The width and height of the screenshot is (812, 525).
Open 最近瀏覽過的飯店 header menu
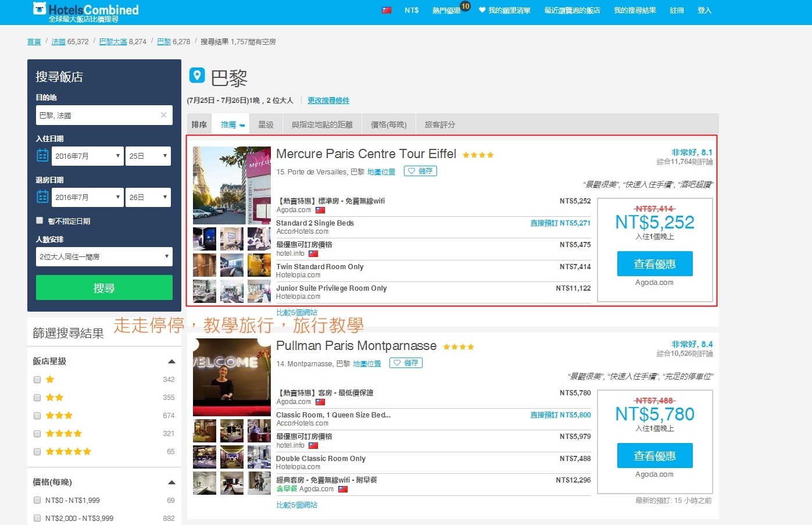point(572,10)
